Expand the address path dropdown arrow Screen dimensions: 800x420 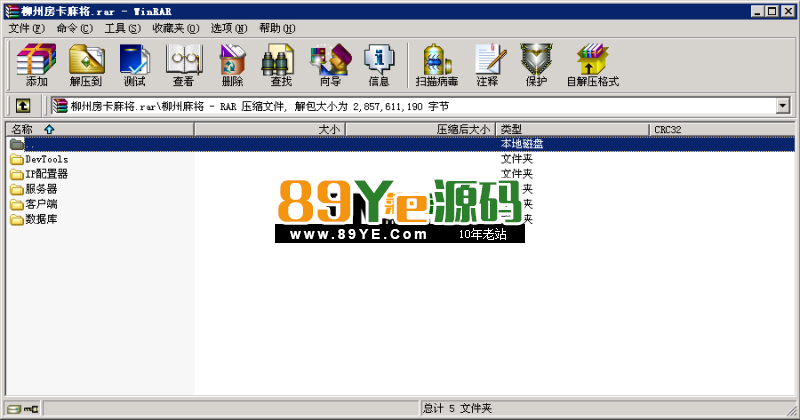[783, 106]
